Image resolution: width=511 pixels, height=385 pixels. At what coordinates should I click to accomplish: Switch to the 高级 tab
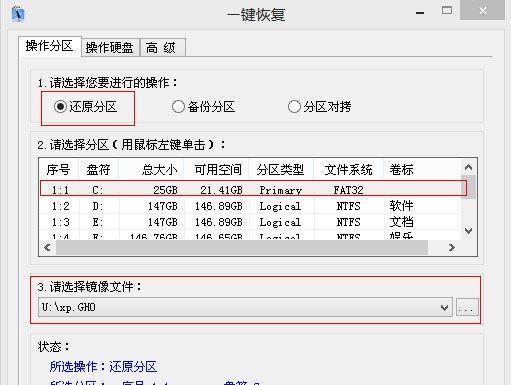[163, 48]
